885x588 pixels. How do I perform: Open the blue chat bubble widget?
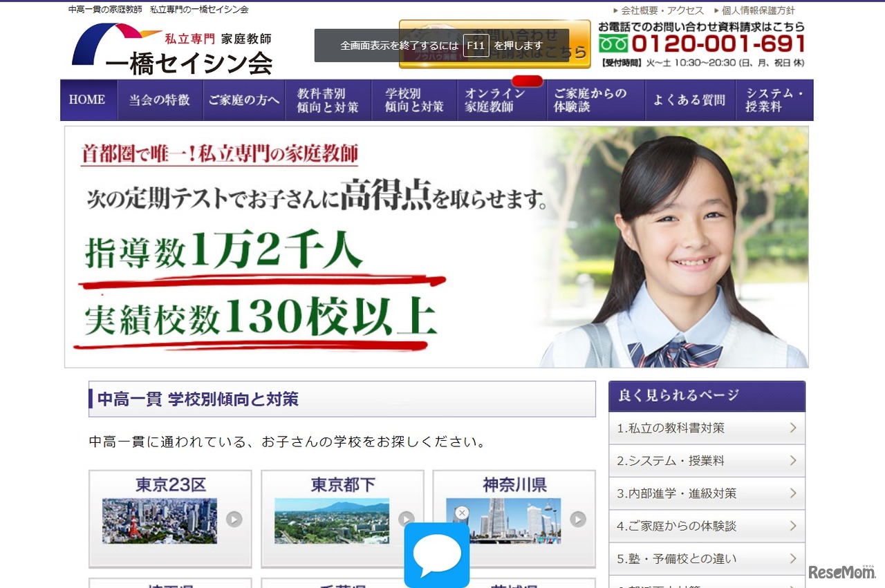pos(437,555)
